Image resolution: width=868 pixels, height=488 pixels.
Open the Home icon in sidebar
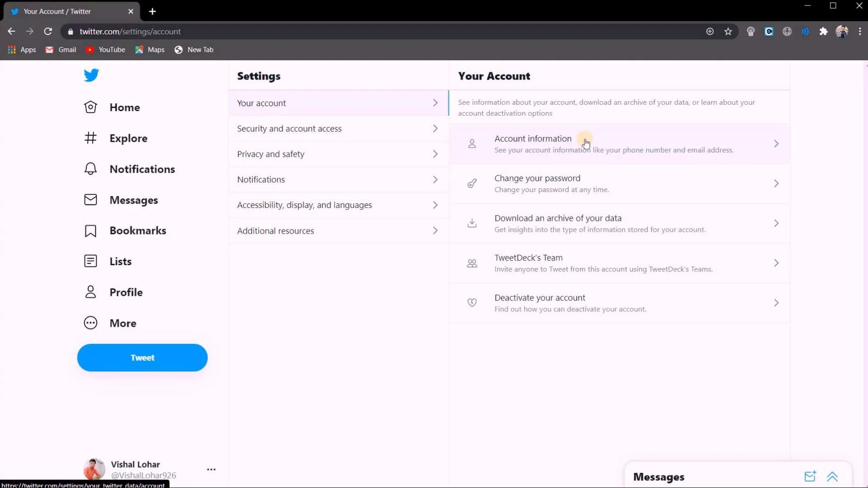90,107
